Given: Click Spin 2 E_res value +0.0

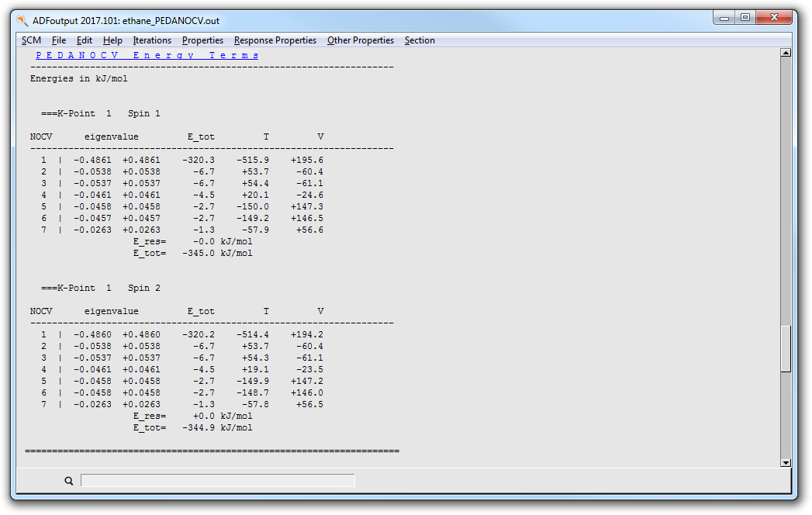Looking at the screenshot, I should [x=203, y=416].
